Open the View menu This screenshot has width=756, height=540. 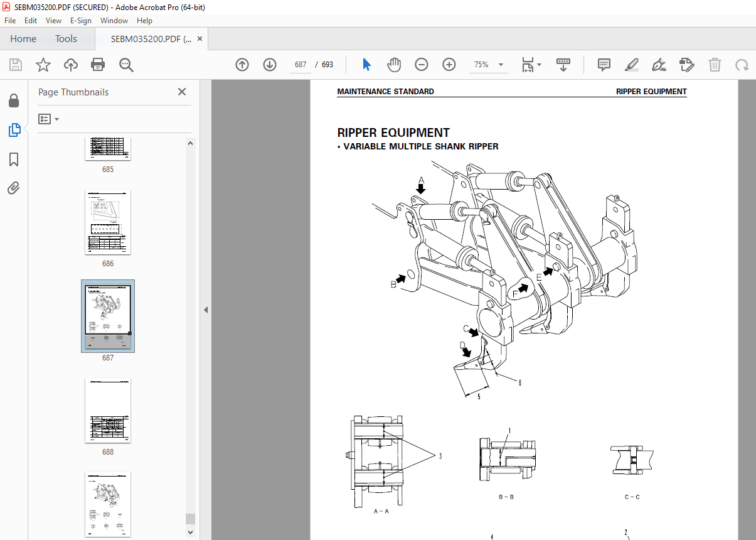(x=54, y=21)
